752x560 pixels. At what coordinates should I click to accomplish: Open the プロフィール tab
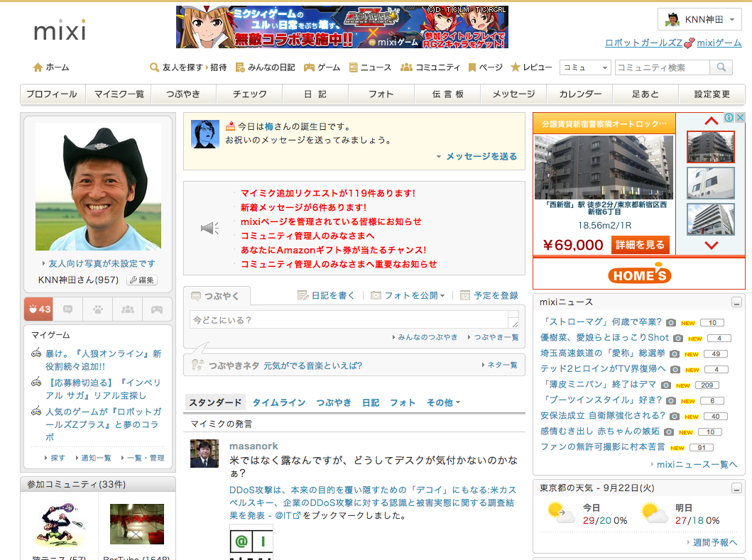point(52,94)
